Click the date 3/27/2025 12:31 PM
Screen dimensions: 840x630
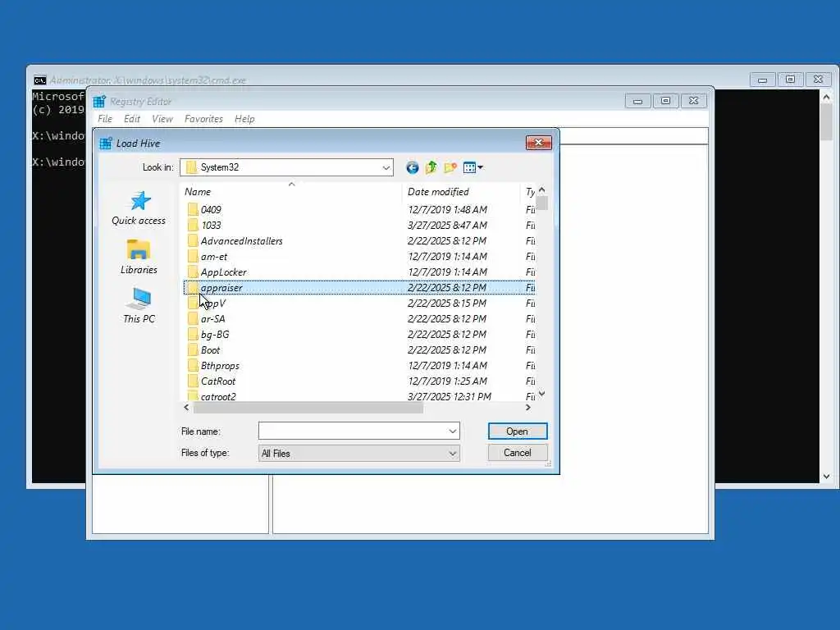pos(450,396)
